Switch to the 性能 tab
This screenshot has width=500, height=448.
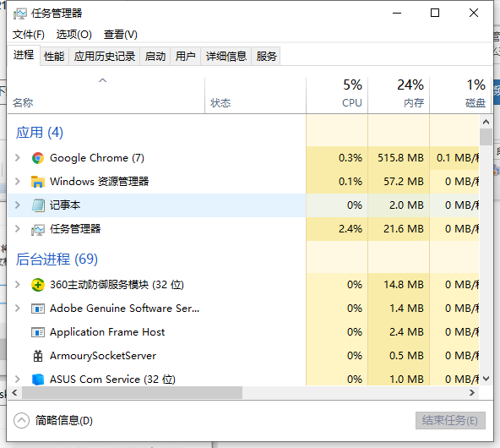point(54,57)
